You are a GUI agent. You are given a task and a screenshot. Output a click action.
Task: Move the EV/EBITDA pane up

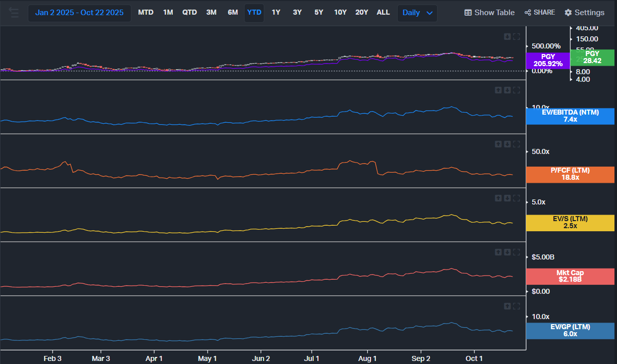[498, 90]
